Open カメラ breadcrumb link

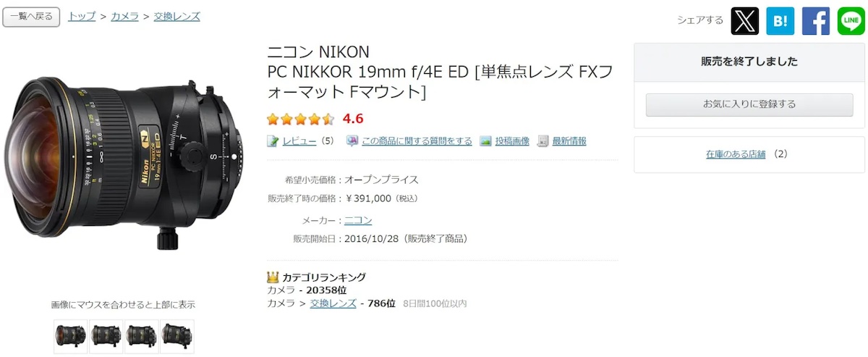coord(124,16)
